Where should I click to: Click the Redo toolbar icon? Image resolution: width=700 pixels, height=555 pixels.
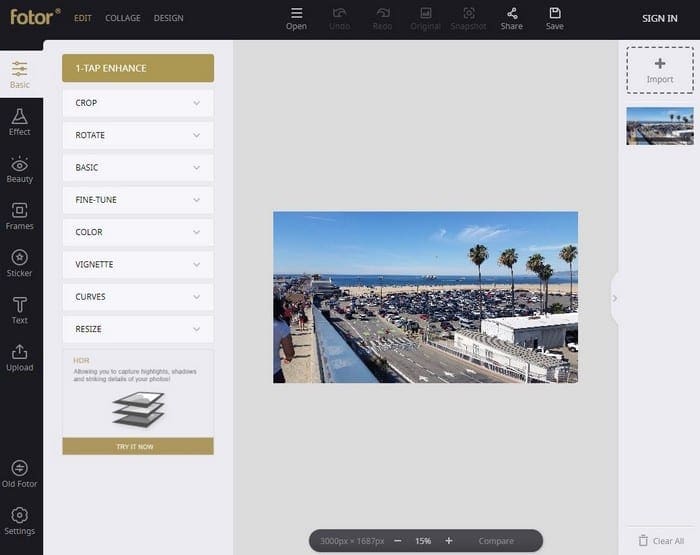383,13
